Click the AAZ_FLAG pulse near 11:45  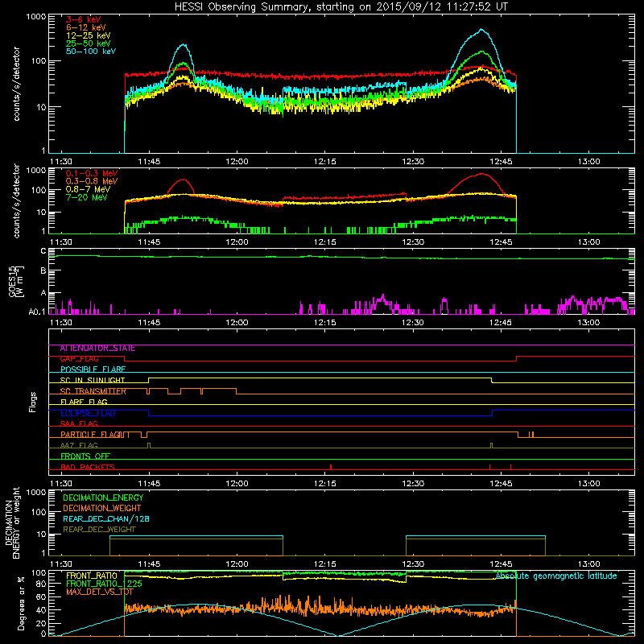[149, 445]
